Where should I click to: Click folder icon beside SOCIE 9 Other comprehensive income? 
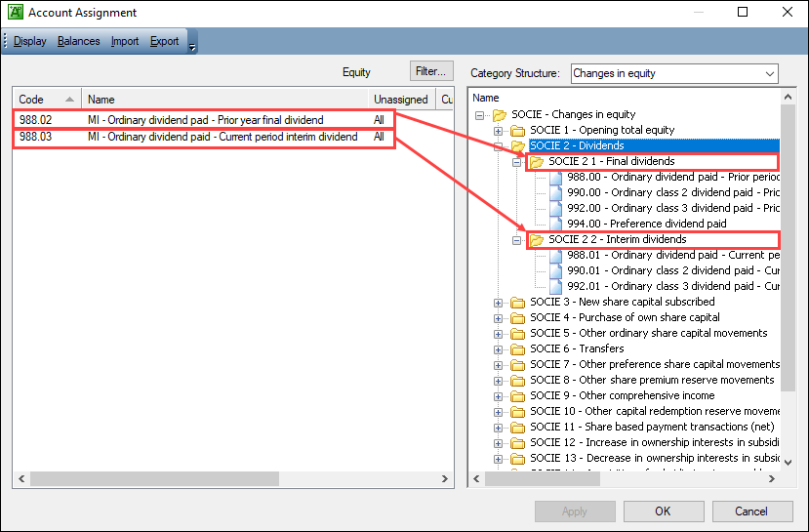point(517,396)
